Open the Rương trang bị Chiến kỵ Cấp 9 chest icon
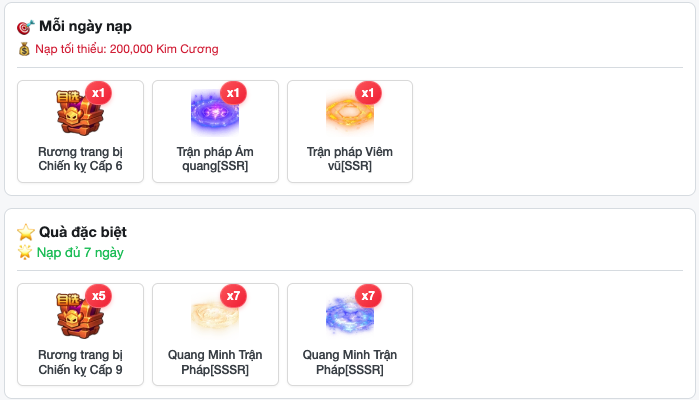 coord(80,315)
